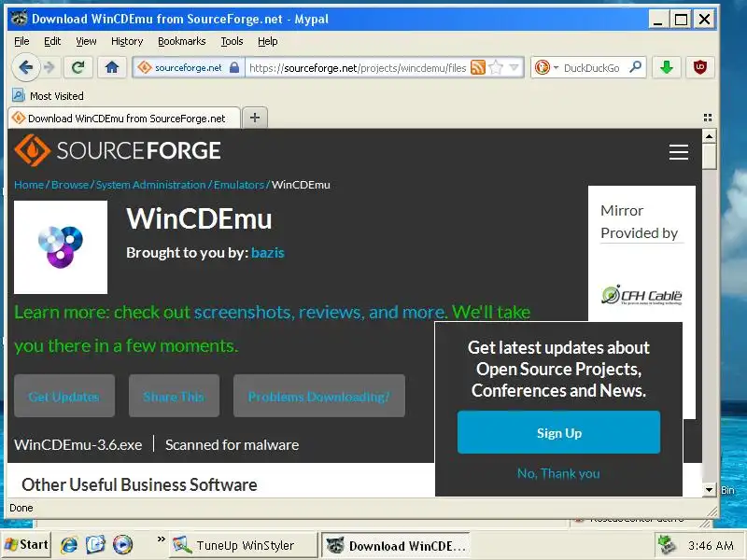Open the Edit menu
747x560 pixels.
pyautogui.click(x=52, y=41)
